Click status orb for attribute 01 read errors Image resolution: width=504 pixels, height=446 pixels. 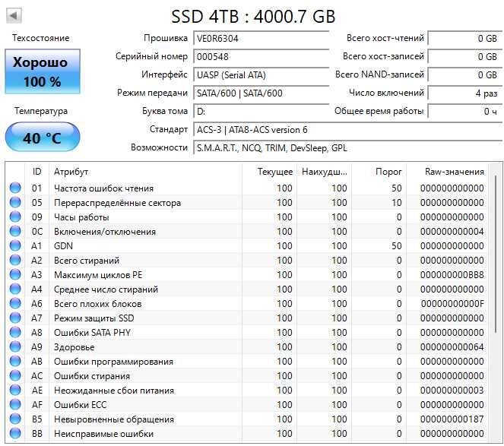15,188
